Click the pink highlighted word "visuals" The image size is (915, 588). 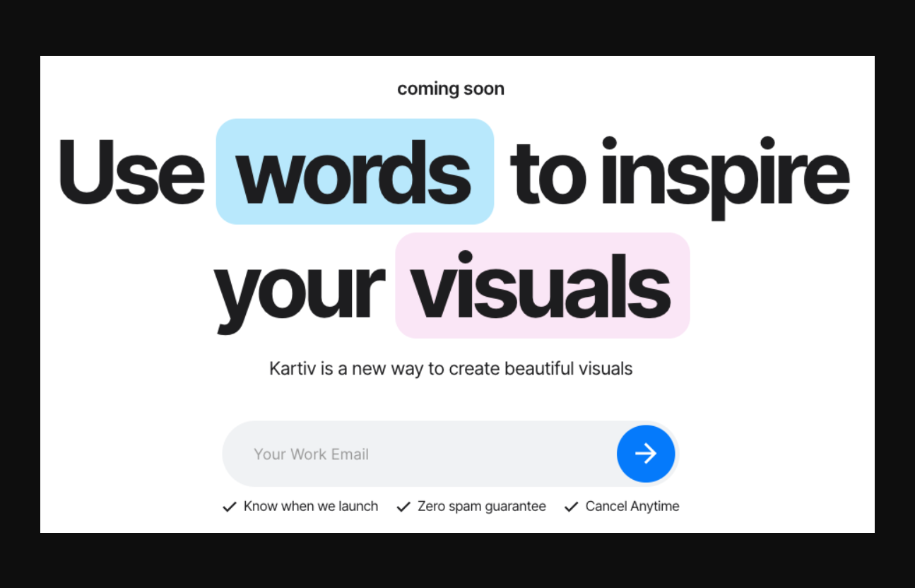click(541, 286)
